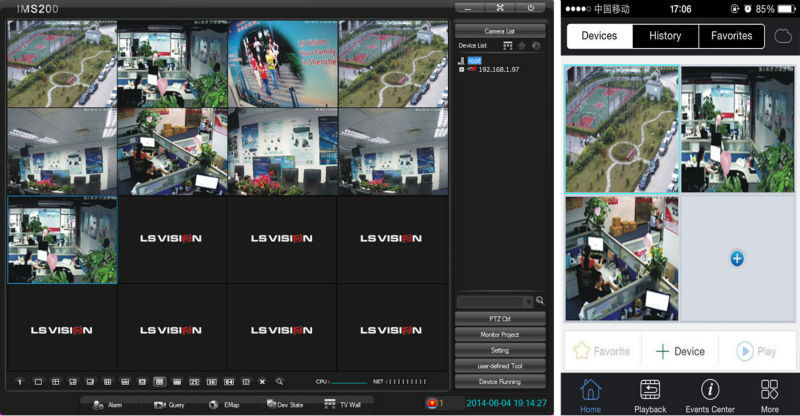
Task: Tap the Events Center icon in bottom navigation
Action: click(710, 396)
